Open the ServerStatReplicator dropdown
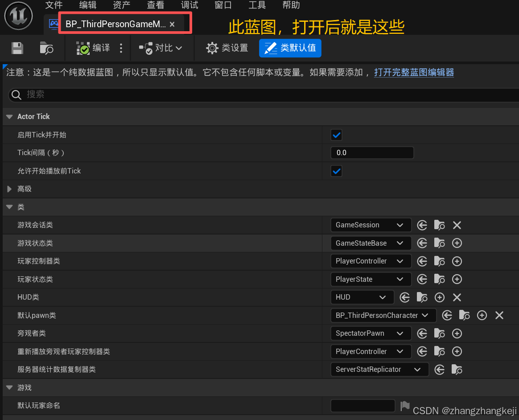Screen dimensions: 519x420 point(379,369)
